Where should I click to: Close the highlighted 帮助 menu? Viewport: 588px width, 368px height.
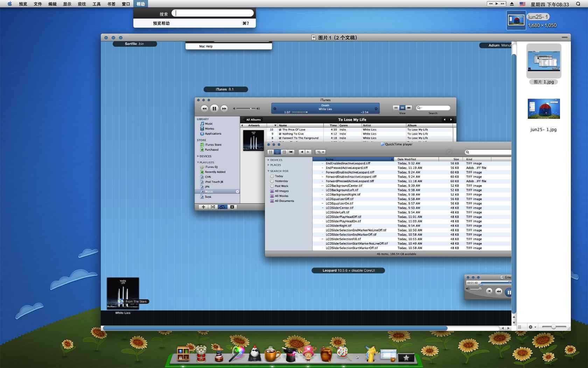click(x=141, y=4)
